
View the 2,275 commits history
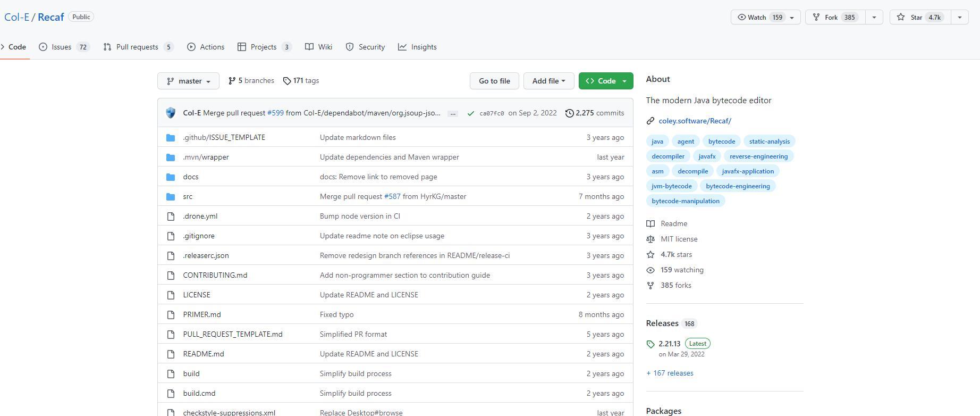pyautogui.click(x=594, y=113)
